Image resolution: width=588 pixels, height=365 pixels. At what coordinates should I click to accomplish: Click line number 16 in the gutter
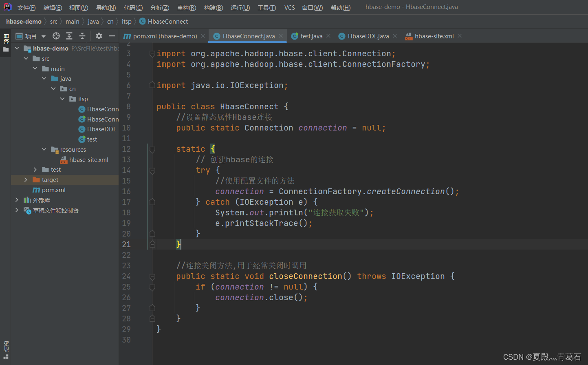tap(126, 192)
